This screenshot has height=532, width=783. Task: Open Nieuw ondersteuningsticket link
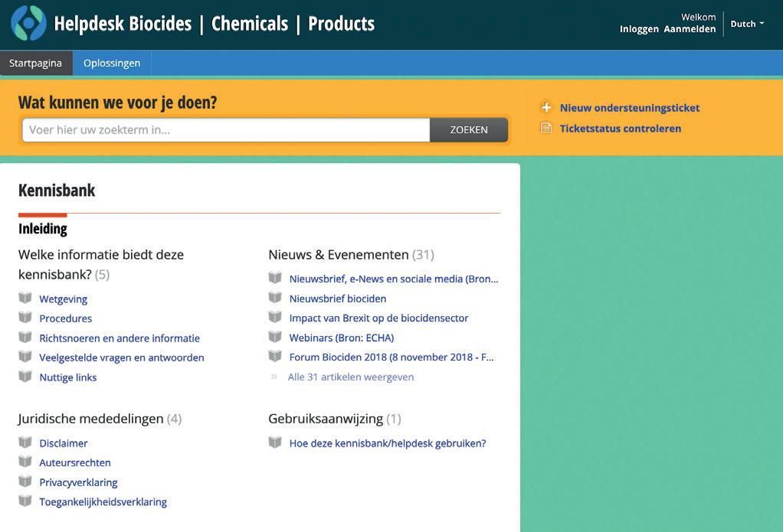tap(630, 108)
